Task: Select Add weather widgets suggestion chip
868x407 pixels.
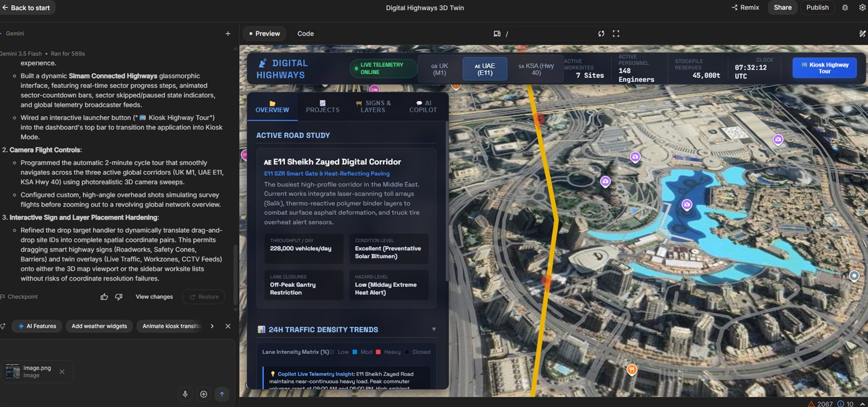Action: 99,326
